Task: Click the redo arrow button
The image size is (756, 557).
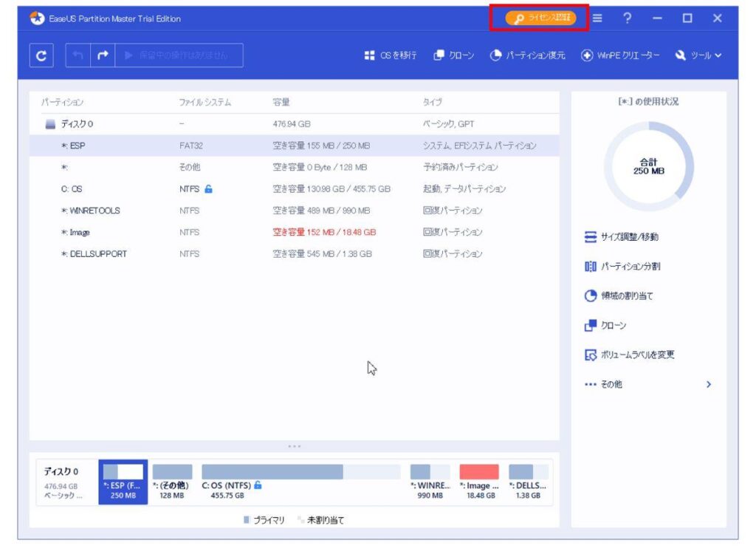Action: (103, 55)
